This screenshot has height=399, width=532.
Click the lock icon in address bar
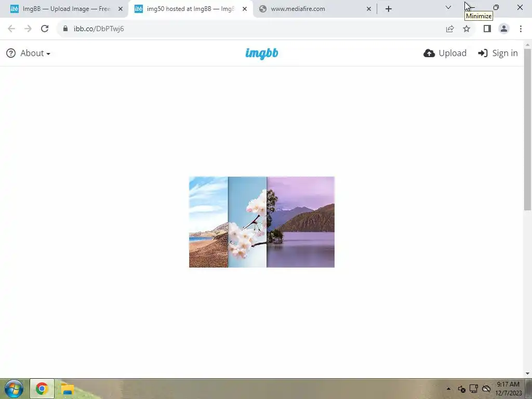coord(65,29)
